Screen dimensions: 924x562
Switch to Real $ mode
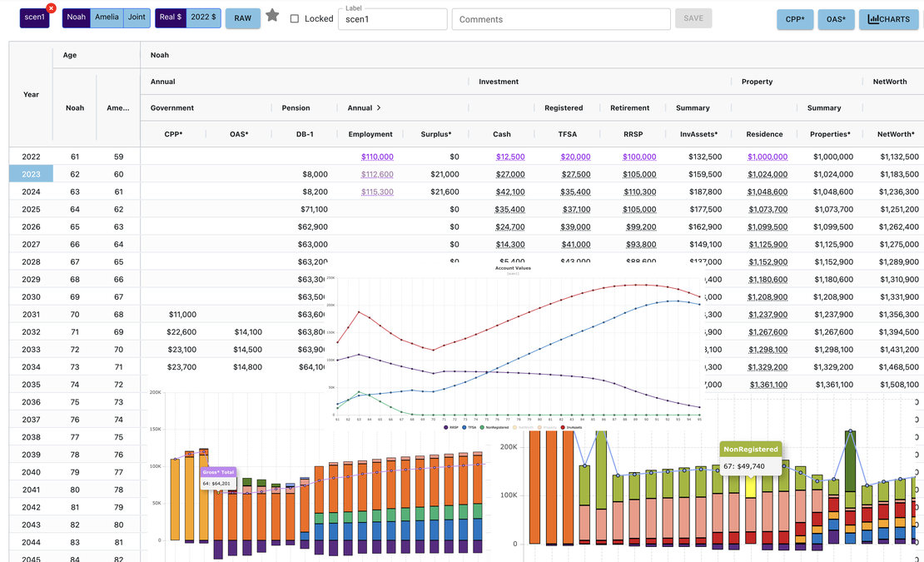coord(170,17)
